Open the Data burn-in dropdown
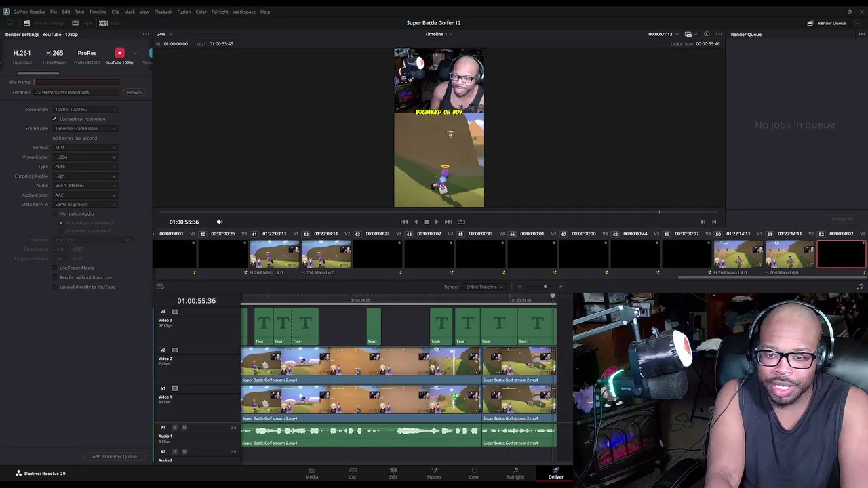Image resolution: width=868 pixels, height=488 pixels. pos(85,204)
